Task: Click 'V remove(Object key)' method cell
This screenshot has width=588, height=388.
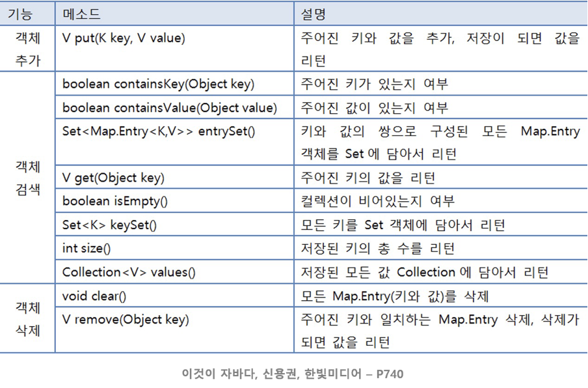Action: point(174,330)
